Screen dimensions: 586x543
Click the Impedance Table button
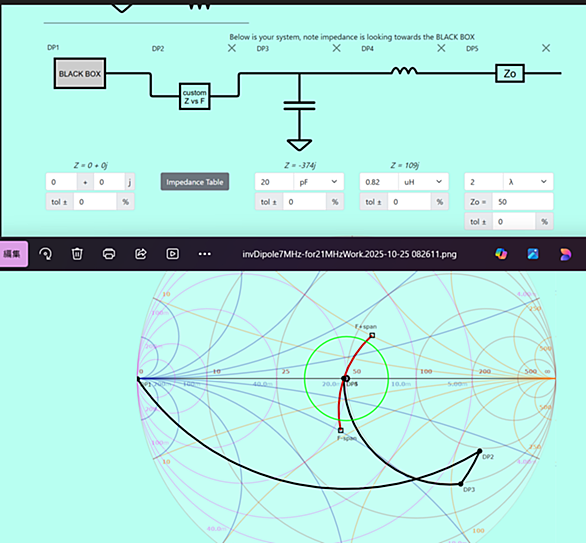coord(195,182)
